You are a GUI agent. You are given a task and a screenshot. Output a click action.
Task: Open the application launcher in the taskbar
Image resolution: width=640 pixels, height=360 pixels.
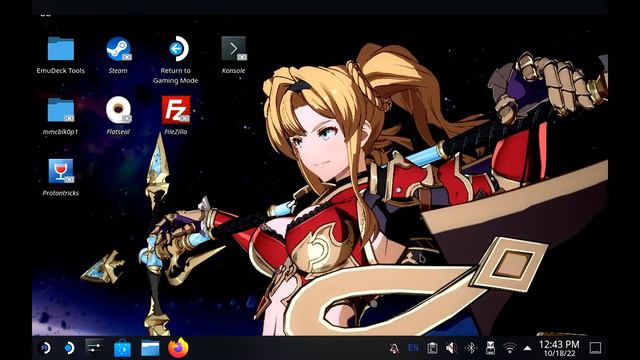pyautogui.click(x=45, y=348)
